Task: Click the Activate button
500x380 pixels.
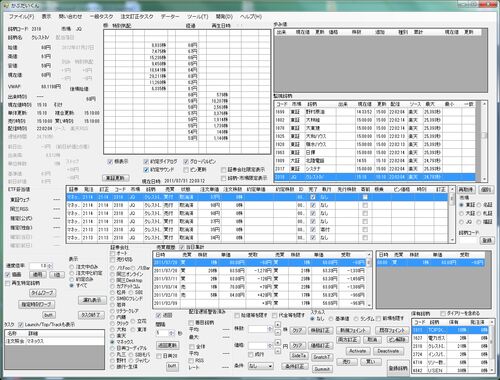Action: coord(358,351)
